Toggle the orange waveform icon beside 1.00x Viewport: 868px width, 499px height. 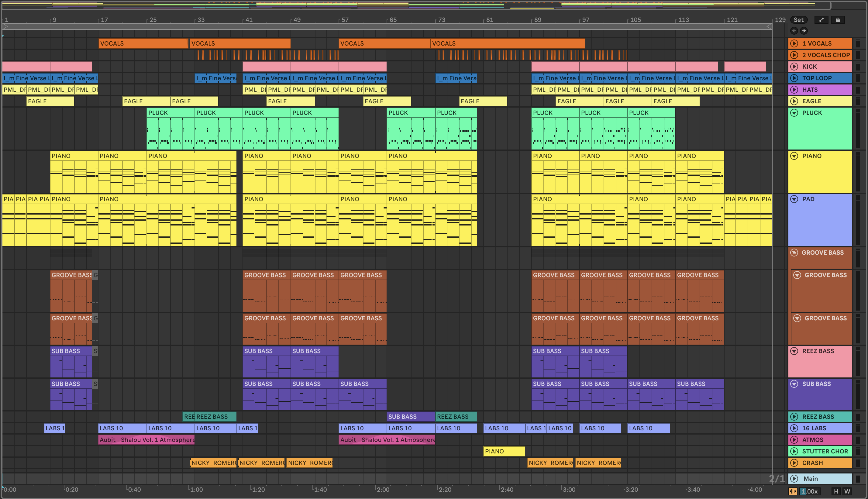793,491
